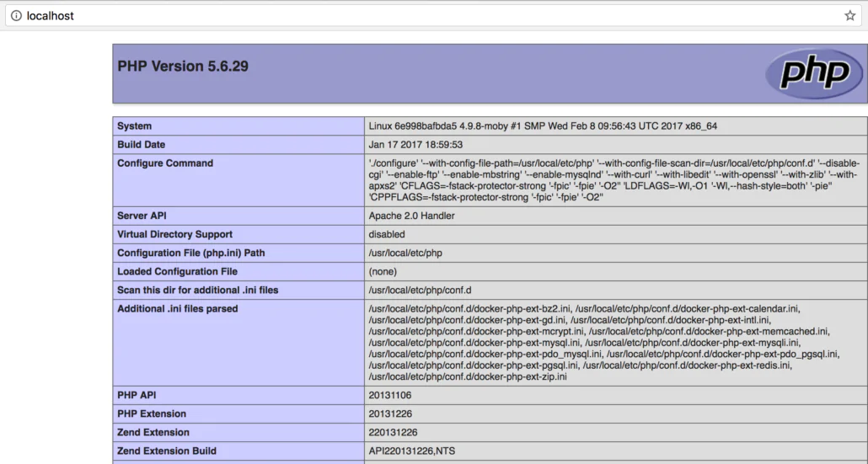Click the Server API label
Image resolution: width=868 pixels, height=464 pixels.
tap(142, 216)
